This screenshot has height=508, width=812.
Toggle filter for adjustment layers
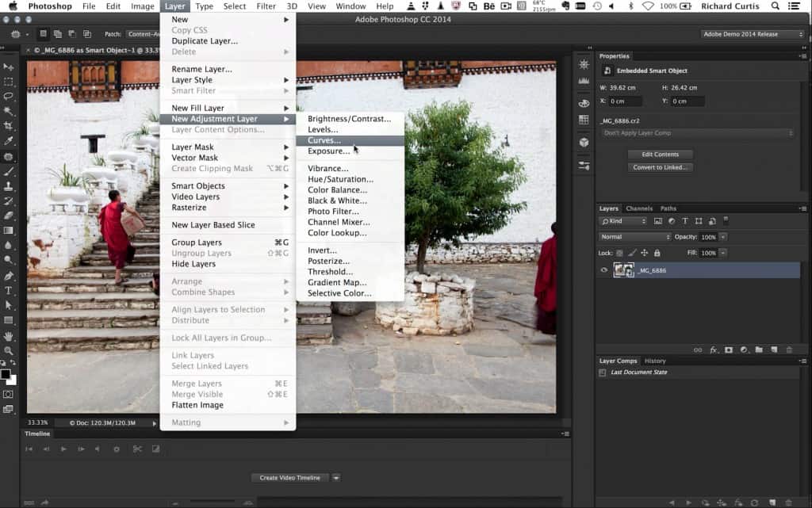[672, 221]
